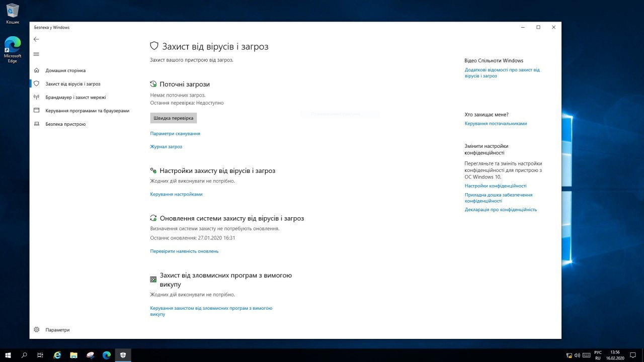The height and width of the screenshot is (362, 644).
Task: Open Брандмауер і захист мережі section
Action: coord(75,98)
